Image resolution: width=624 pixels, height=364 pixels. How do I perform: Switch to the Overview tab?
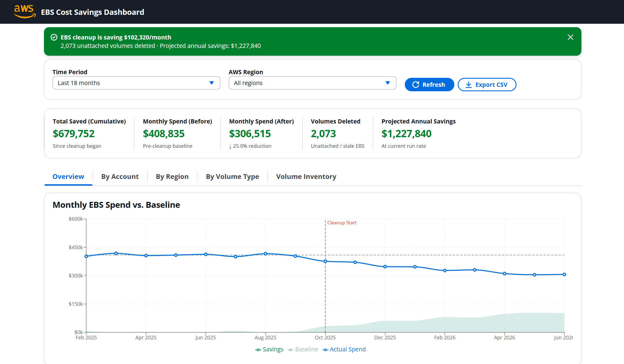click(x=68, y=177)
